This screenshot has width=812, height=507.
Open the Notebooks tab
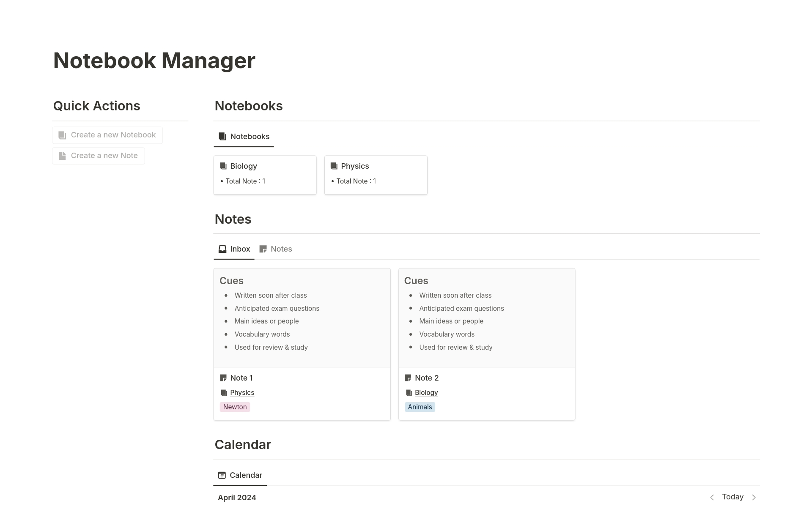244,136
